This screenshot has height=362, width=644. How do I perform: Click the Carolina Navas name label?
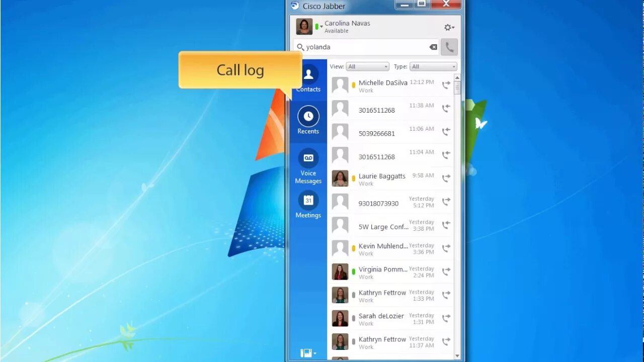point(347,23)
